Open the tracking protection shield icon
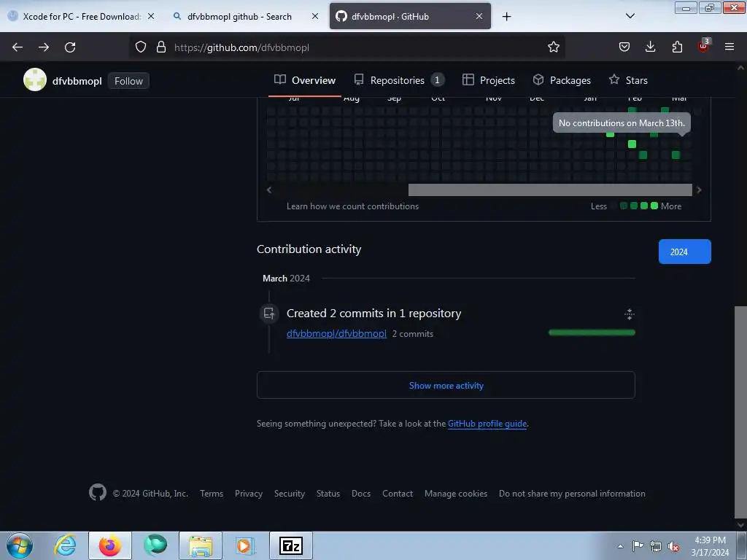Viewport: 747px width, 560px height. (141, 47)
